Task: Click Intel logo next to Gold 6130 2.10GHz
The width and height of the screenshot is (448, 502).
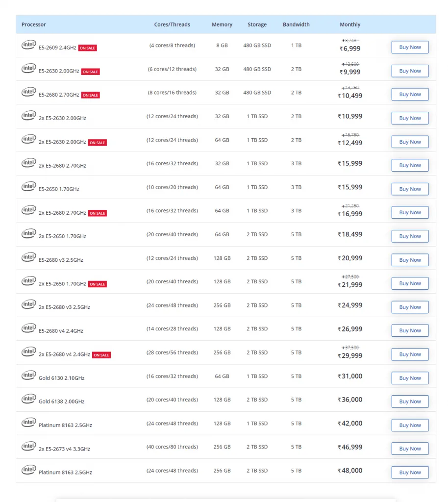Action: (x=28, y=376)
